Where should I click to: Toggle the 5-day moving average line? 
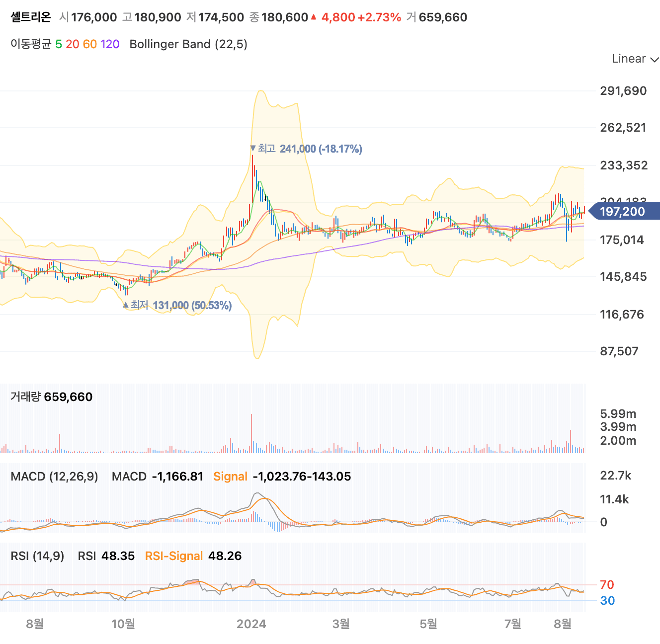pyautogui.click(x=58, y=44)
